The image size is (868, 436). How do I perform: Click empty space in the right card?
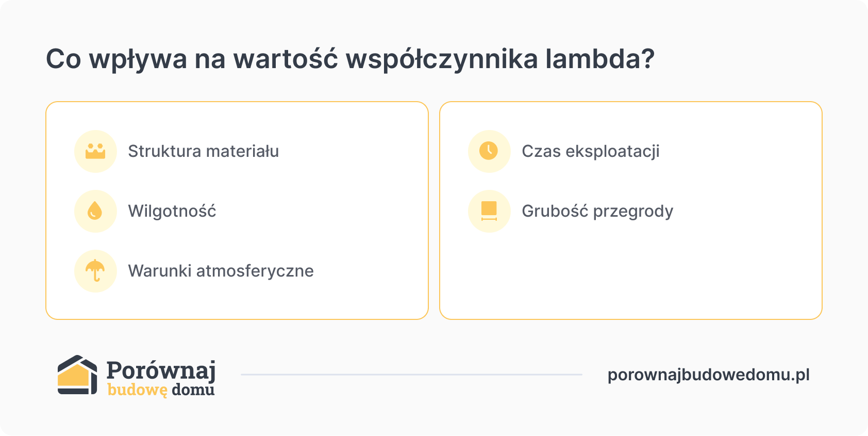[631, 273]
